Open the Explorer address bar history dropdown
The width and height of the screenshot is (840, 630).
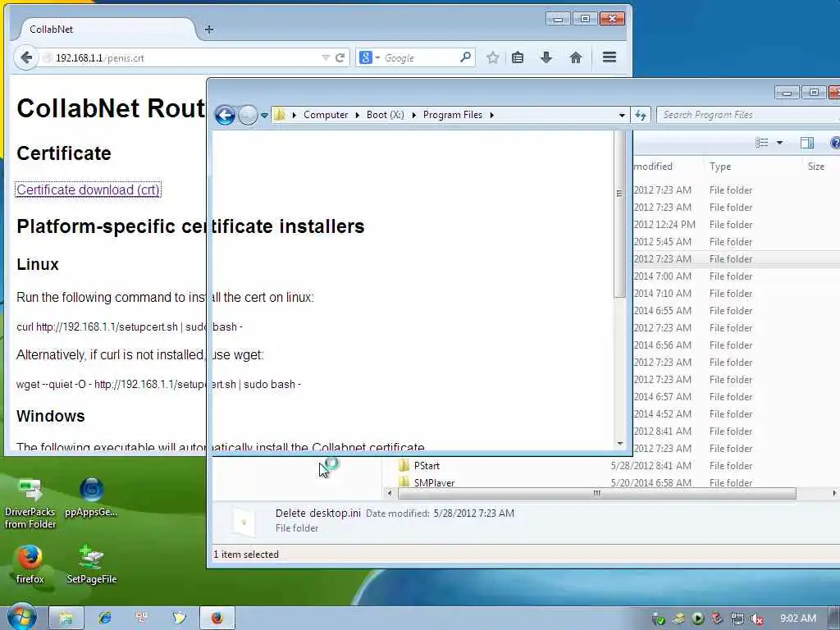click(622, 115)
